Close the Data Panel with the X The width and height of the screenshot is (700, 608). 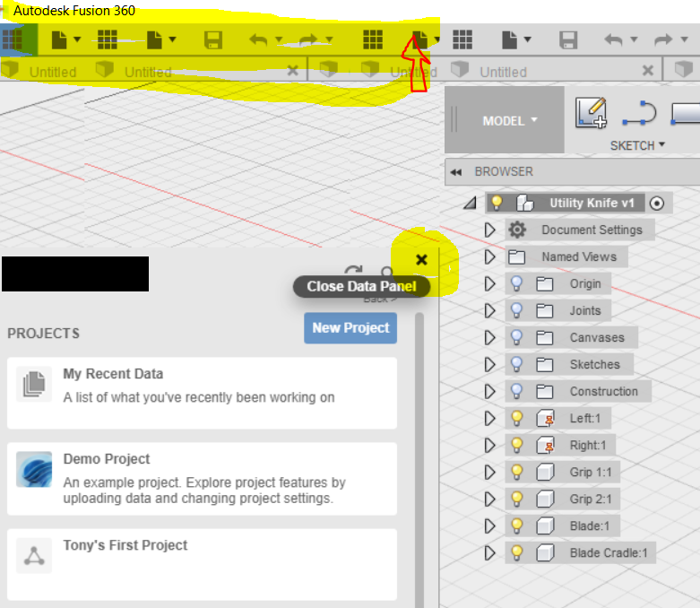(421, 259)
